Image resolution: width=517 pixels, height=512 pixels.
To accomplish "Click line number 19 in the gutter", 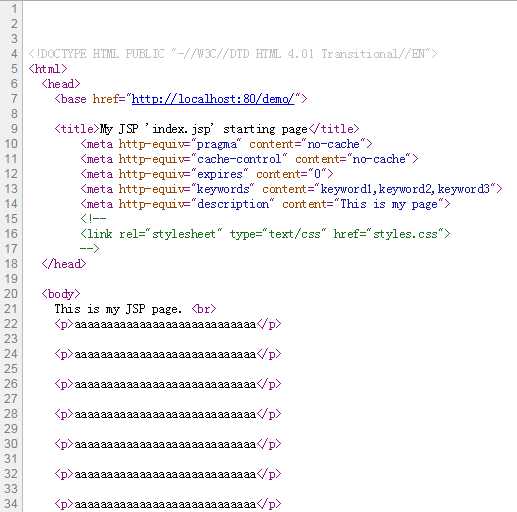I will click(x=11, y=279).
